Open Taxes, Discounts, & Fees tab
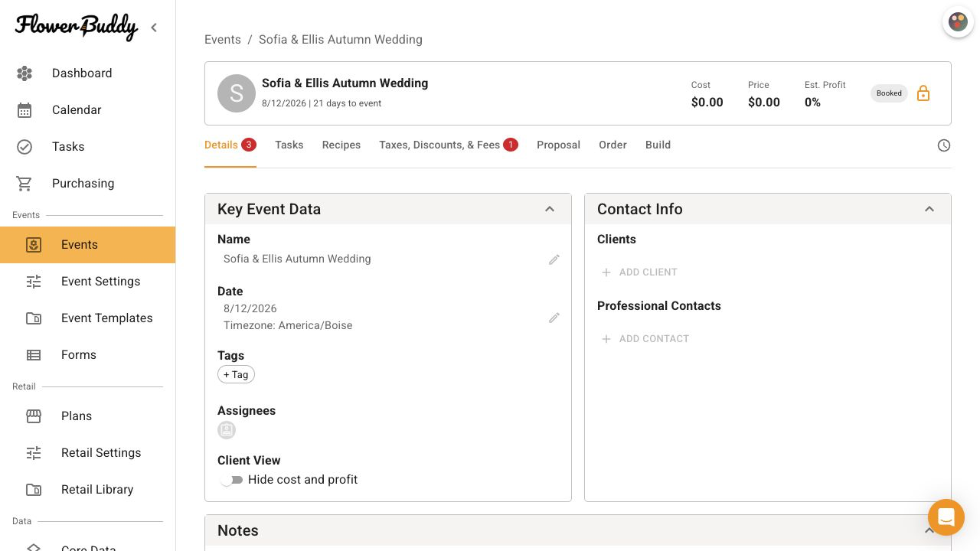Screen dimensions: 980x551 point(448,145)
